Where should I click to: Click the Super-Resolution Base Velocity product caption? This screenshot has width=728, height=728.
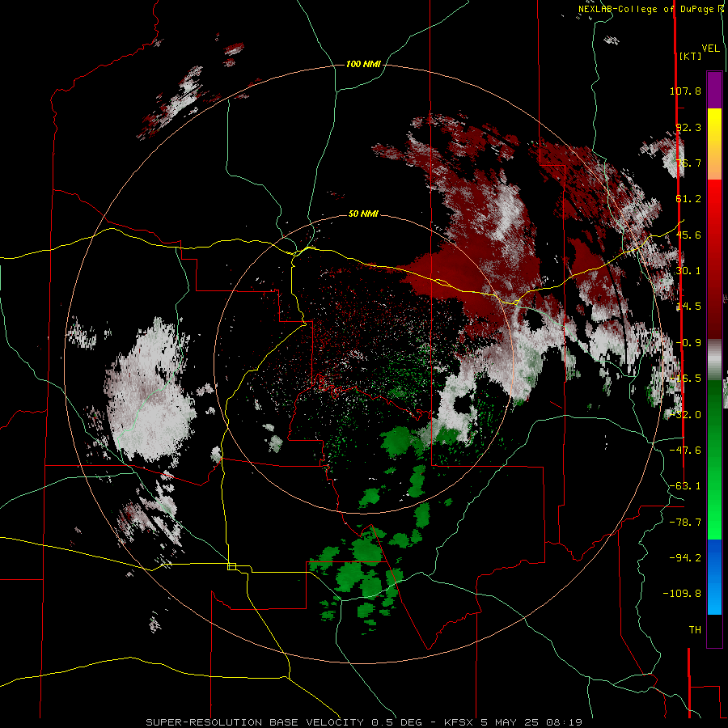point(364,722)
